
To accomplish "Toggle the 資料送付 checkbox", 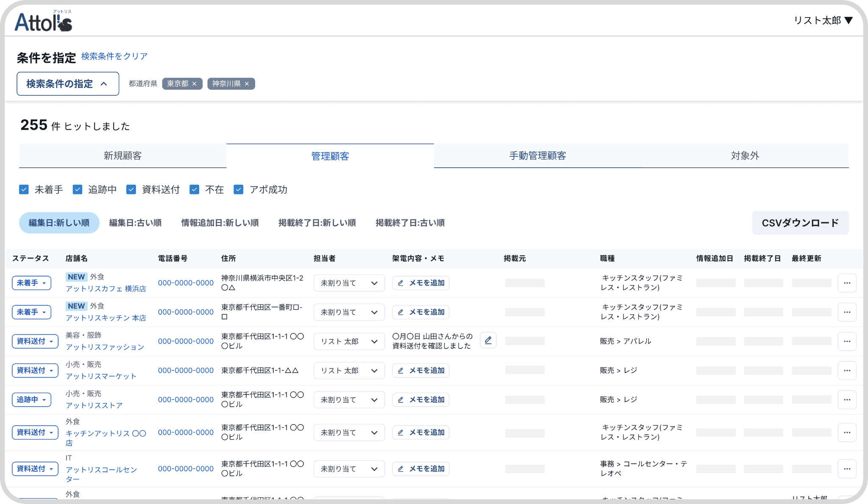I will pyautogui.click(x=131, y=190).
